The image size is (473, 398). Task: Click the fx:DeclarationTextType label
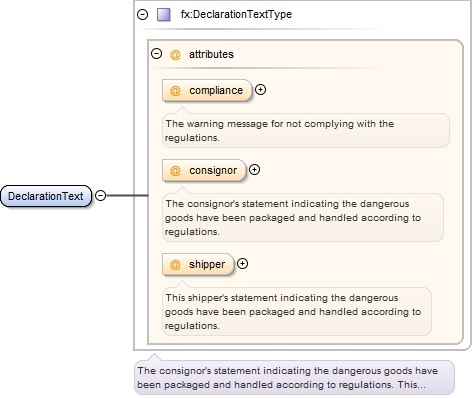coord(236,14)
